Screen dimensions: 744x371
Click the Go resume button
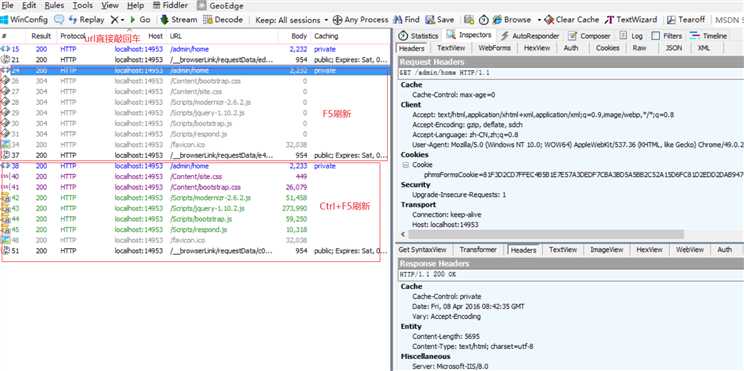tap(140, 19)
